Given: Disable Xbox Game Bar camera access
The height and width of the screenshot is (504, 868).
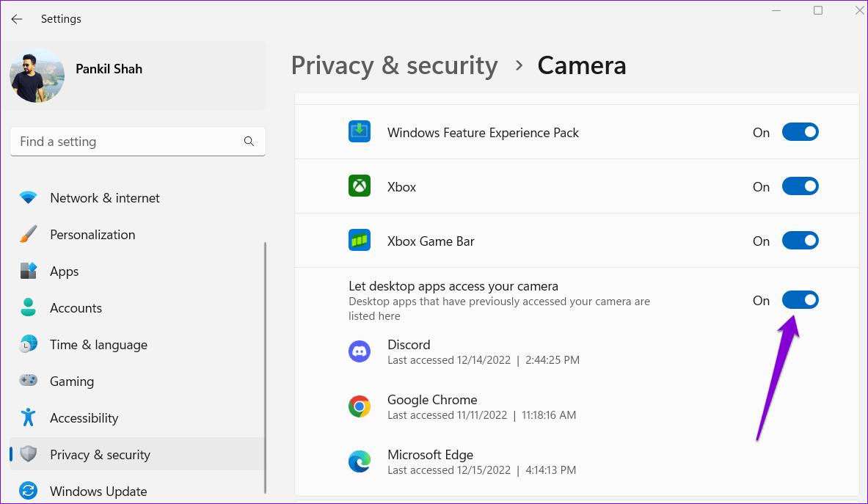Looking at the screenshot, I should pyautogui.click(x=800, y=240).
